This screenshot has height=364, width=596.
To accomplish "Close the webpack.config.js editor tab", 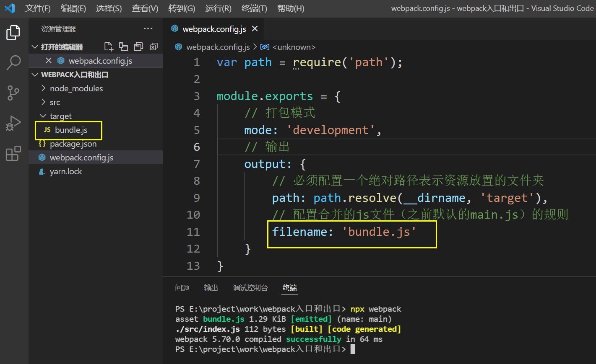I will click(x=255, y=28).
